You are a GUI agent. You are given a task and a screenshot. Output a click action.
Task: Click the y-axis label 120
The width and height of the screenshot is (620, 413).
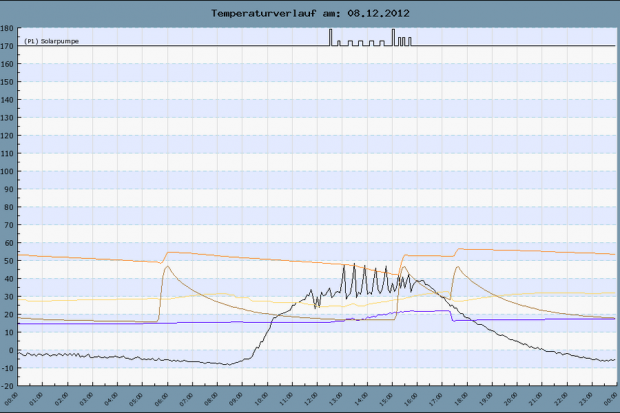[x=7, y=136]
